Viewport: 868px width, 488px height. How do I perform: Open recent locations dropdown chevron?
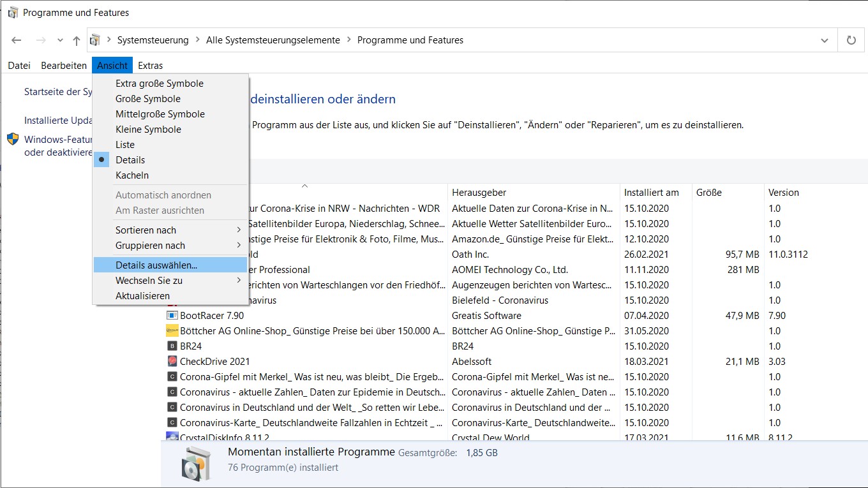pos(60,40)
